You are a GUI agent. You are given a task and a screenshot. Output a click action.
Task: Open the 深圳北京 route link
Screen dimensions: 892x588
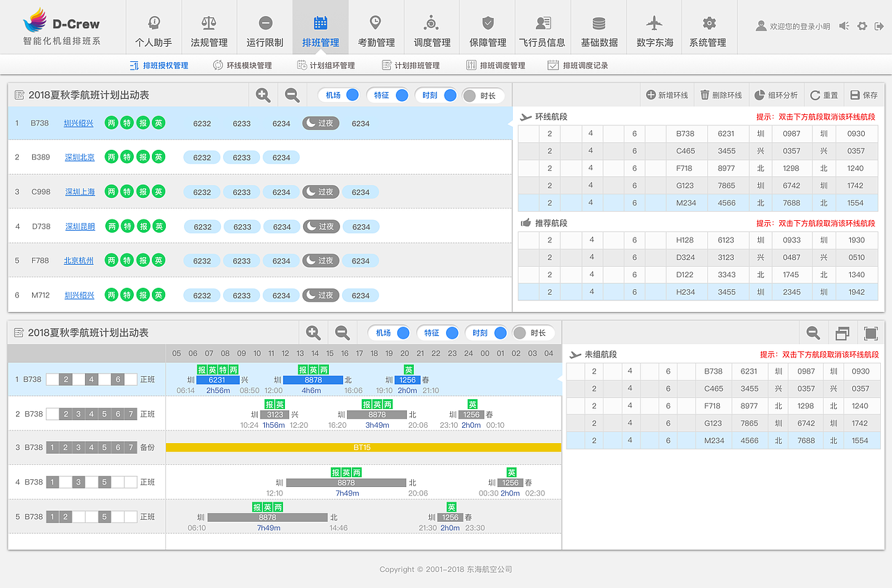click(79, 157)
